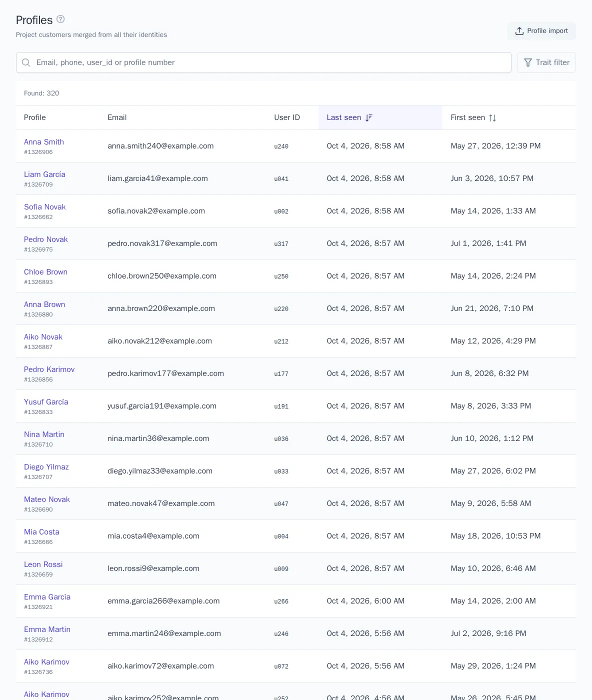Click first seen date Jun 21, 2026, 7:10 PM
The image size is (592, 700).
pos(492,308)
